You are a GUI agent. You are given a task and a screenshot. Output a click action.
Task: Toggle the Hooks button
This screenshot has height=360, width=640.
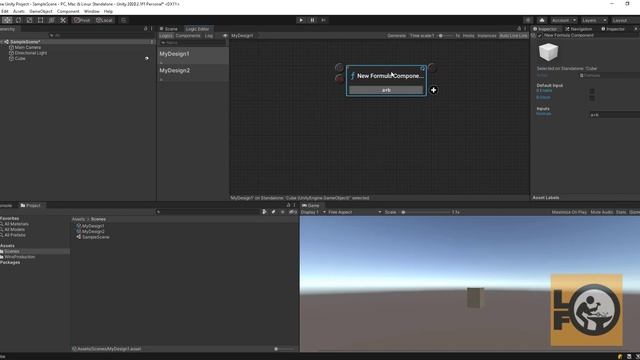[469, 36]
